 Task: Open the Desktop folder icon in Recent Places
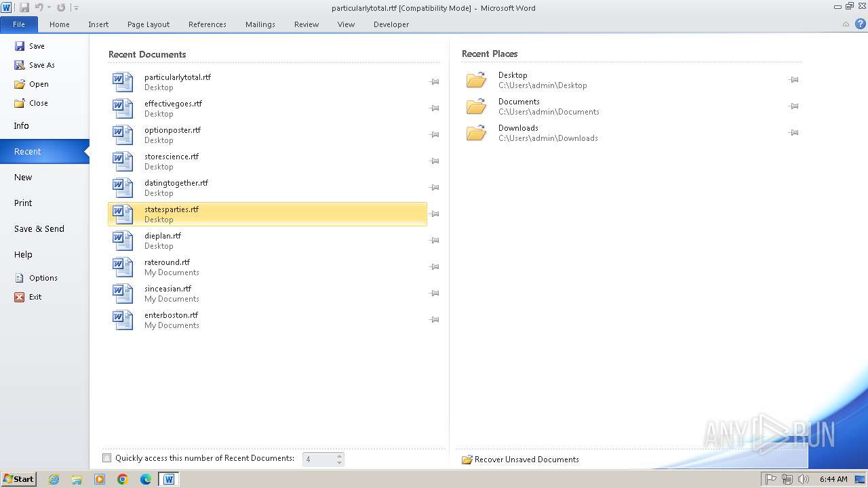477,80
